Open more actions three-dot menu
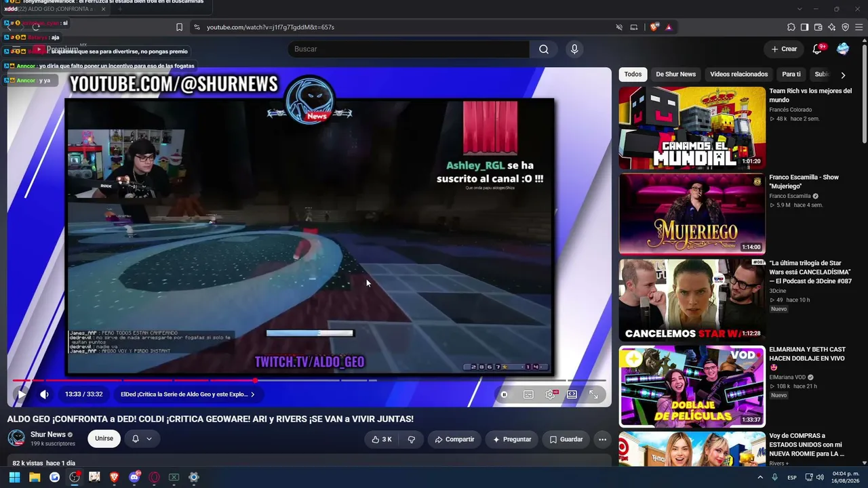868x488 pixels. pyautogui.click(x=602, y=439)
